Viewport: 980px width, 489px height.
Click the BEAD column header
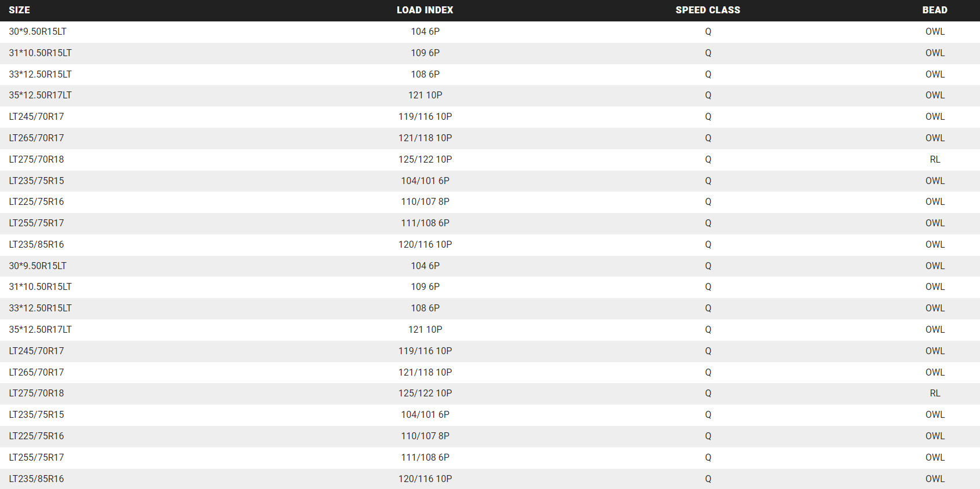935,10
